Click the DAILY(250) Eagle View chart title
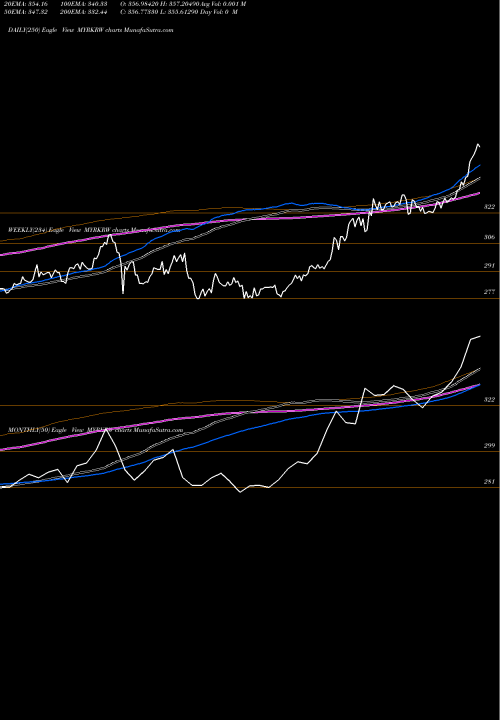Image resolution: width=500 pixels, height=720 pixels. tap(90, 30)
